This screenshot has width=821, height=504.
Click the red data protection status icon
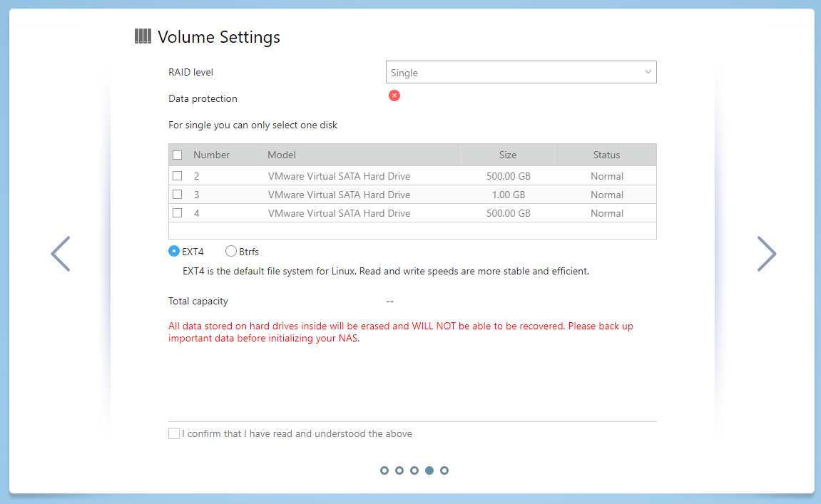click(394, 96)
